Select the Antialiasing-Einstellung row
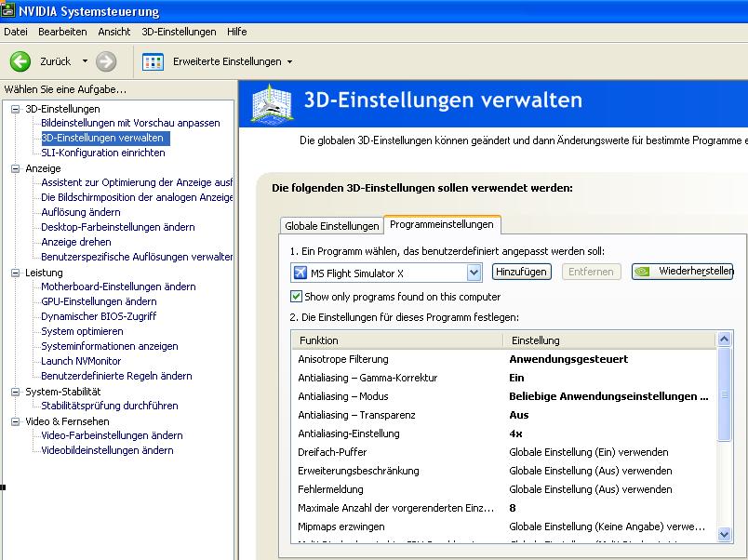 503,433
